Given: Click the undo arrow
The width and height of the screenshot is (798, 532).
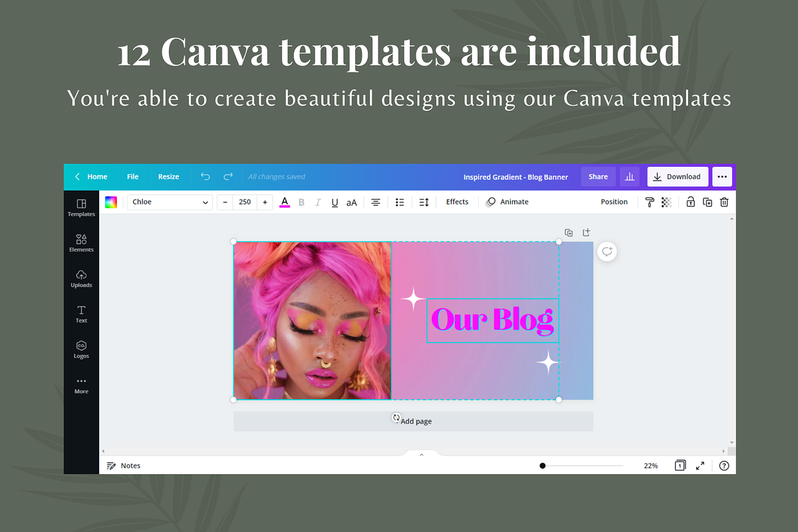Looking at the screenshot, I should 205,176.
